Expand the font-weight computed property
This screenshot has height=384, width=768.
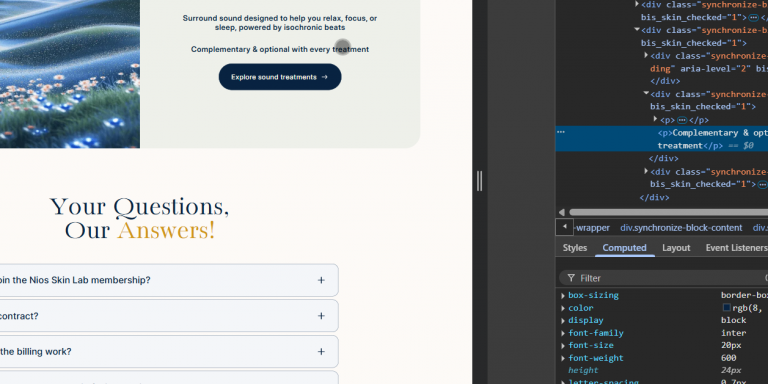coord(563,358)
